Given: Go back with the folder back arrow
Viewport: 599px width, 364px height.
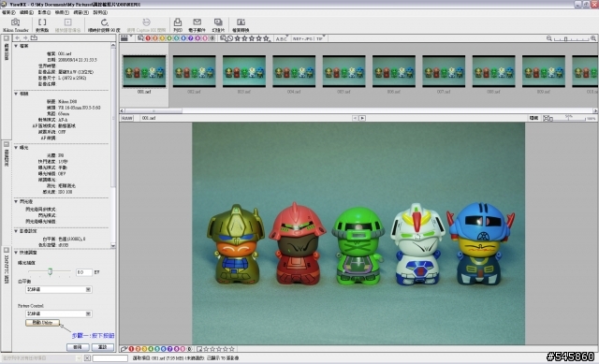Looking at the screenshot, I should 17,37.
